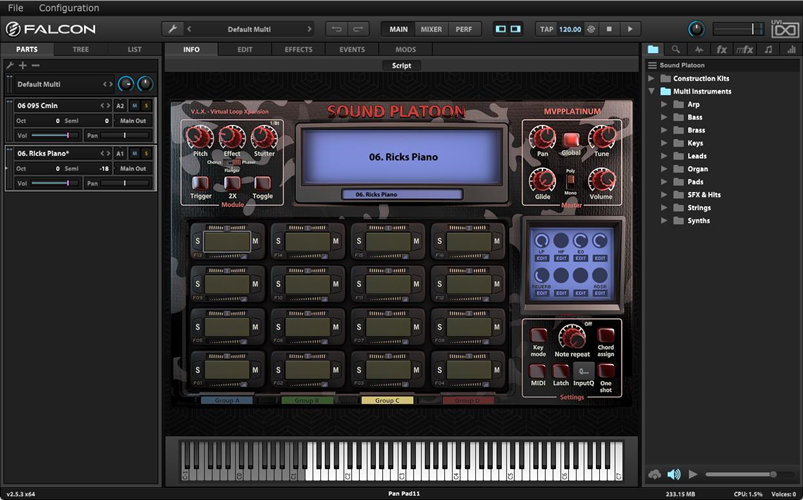Screen dimensions: 803x500
Task: Open the music note browser tab
Action: 767,49
